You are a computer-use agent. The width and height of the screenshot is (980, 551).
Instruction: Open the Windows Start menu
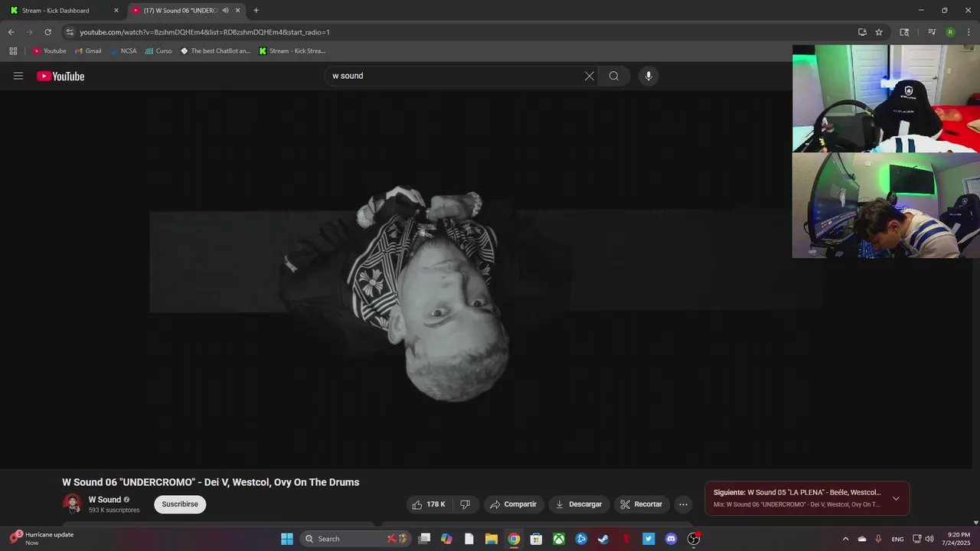click(x=287, y=539)
